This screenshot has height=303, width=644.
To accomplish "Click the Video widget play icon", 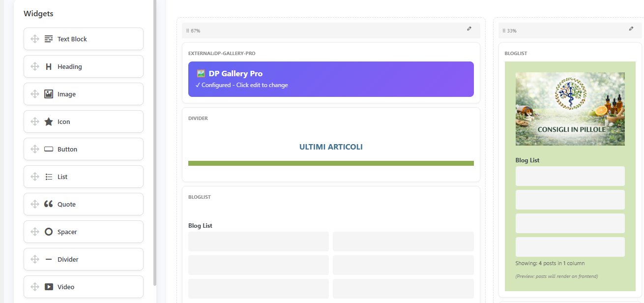I will click(49, 287).
